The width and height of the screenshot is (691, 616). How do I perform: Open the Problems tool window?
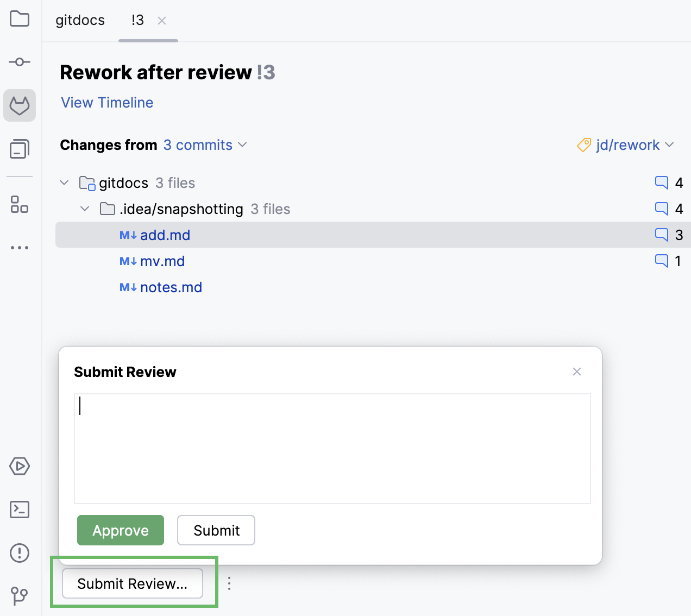coord(20,553)
